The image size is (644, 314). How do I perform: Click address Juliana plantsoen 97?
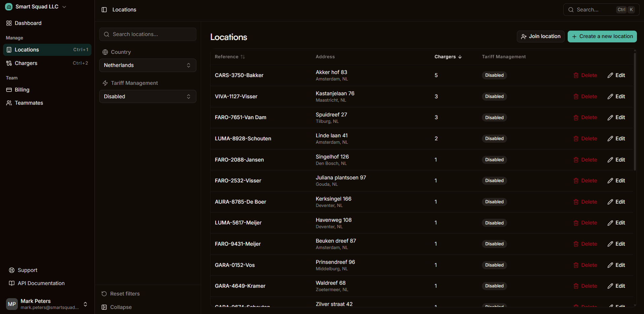(x=341, y=178)
